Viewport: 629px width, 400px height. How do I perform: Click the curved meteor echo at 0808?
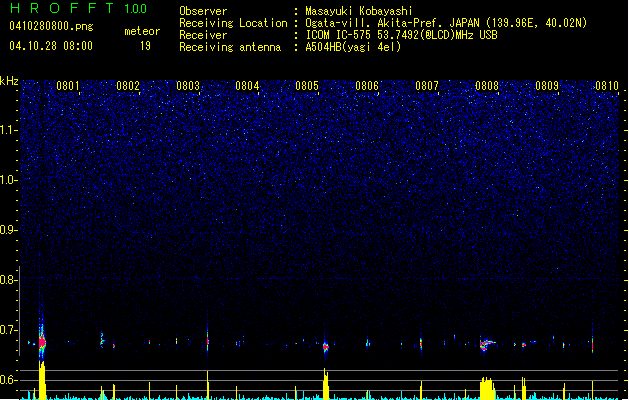(x=487, y=345)
